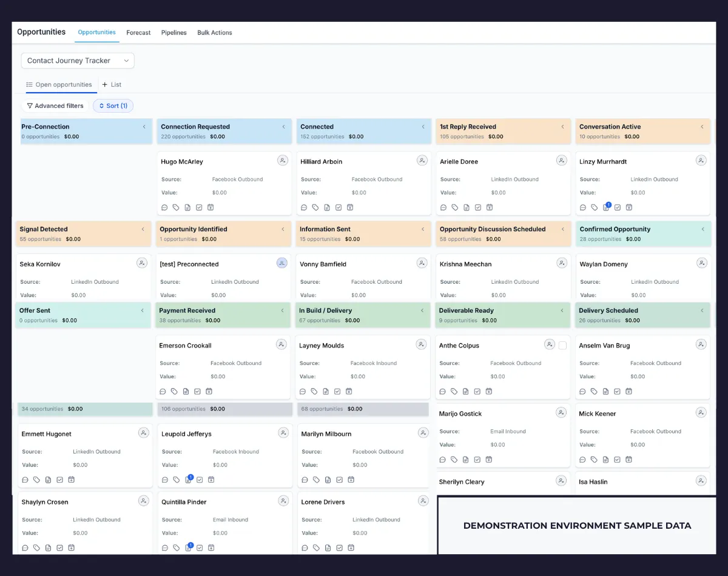Switch to the Forecast tab
728x576 pixels.
[138, 33]
